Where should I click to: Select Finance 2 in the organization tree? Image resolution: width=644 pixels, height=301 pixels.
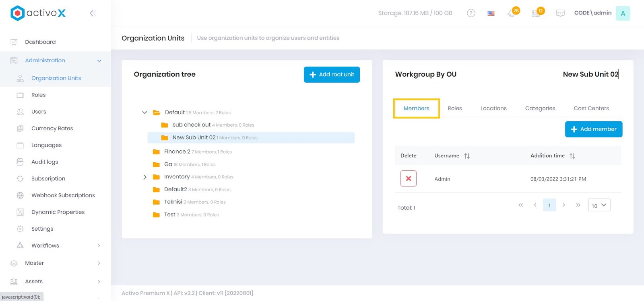(177, 152)
